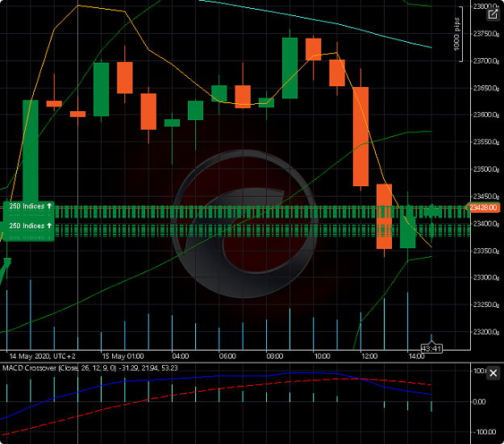Screen dimensions: 504x444
Task: Click the 23200.0 price axis label
Action: pos(486,332)
